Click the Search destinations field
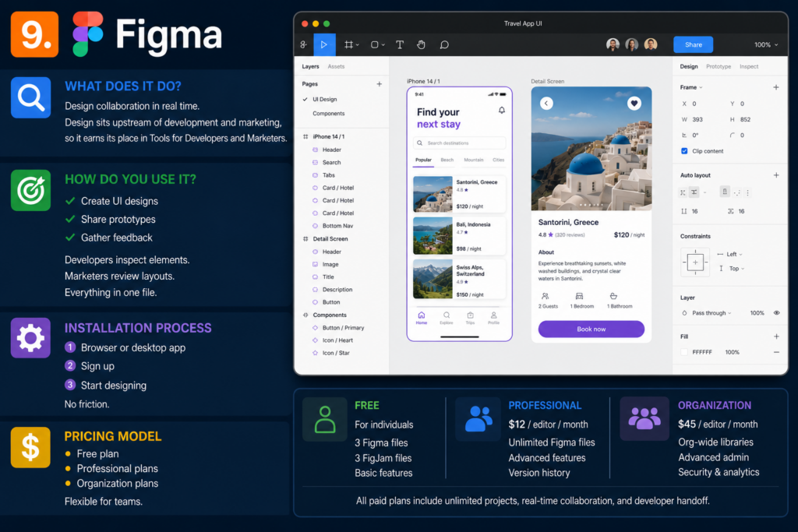 point(460,143)
